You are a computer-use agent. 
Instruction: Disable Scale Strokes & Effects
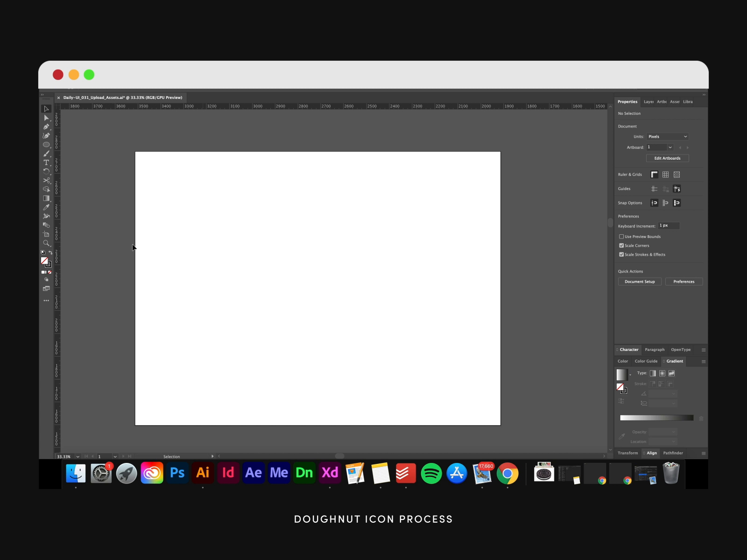coord(621,254)
